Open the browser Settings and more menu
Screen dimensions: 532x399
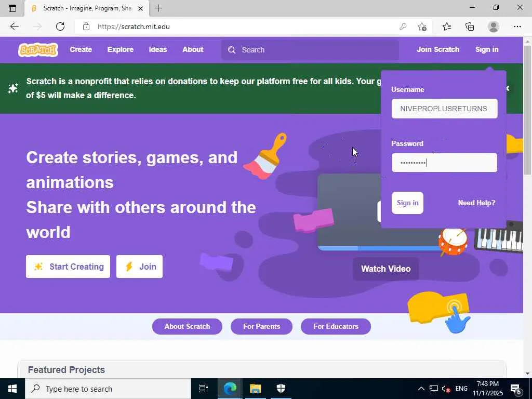(517, 26)
